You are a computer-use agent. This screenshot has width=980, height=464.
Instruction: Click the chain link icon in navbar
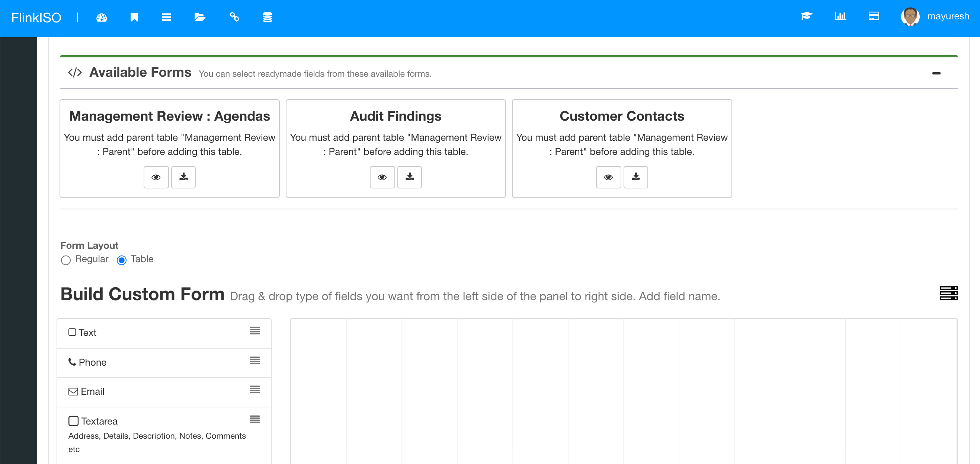point(234,17)
